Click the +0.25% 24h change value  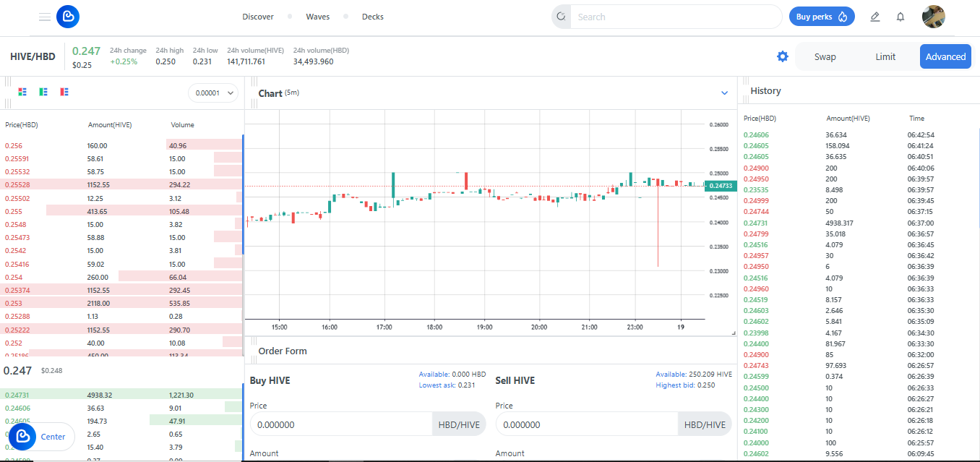point(124,61)
